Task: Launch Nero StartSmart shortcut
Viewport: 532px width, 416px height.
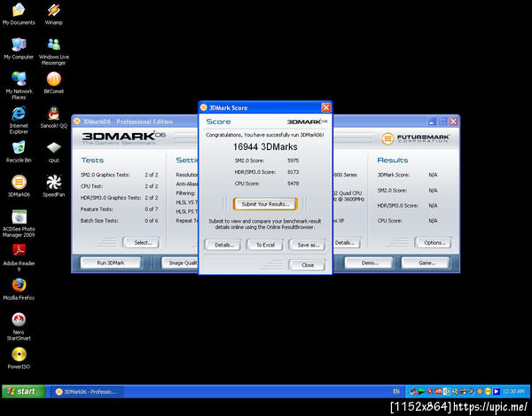Action: [x=19, y=326]
